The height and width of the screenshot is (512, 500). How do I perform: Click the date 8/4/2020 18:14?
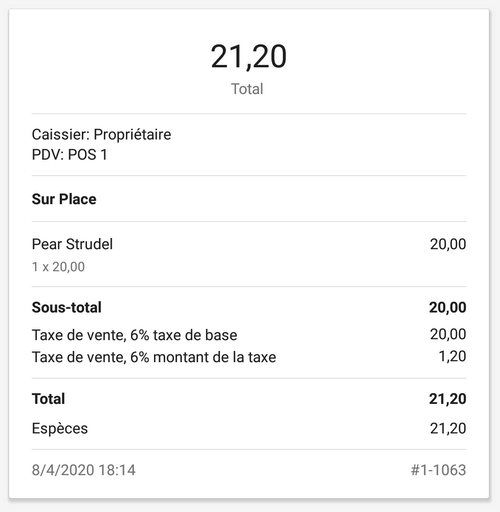pyautogui.click(x=84, y=470)
